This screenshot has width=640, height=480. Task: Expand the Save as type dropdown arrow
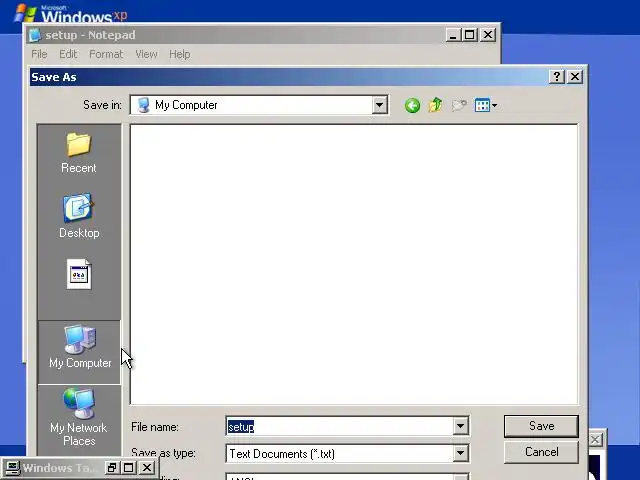(460, 453)
